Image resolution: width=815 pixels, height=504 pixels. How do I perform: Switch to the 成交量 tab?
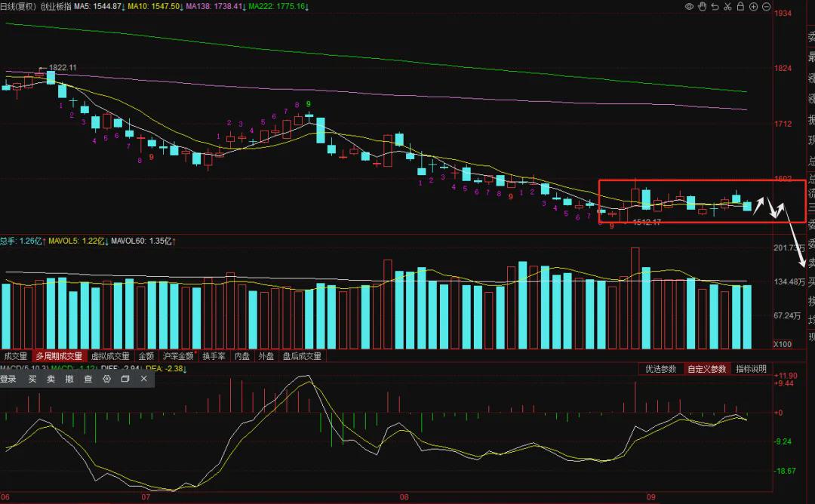pos(16,356)
